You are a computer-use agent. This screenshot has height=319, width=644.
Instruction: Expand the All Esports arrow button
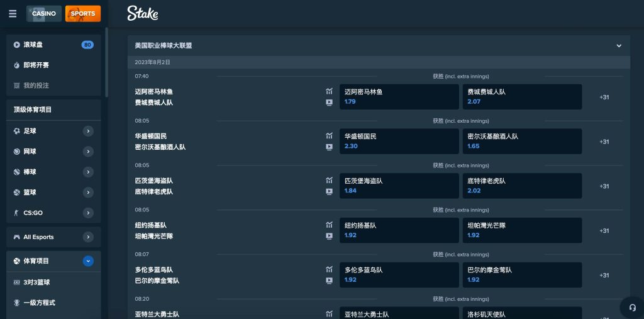(x=88, y=237)
